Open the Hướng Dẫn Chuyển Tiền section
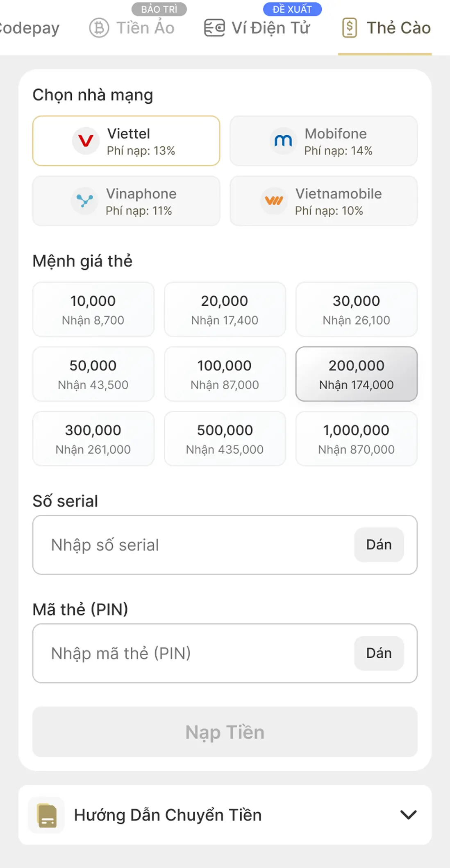 (225, 815)
